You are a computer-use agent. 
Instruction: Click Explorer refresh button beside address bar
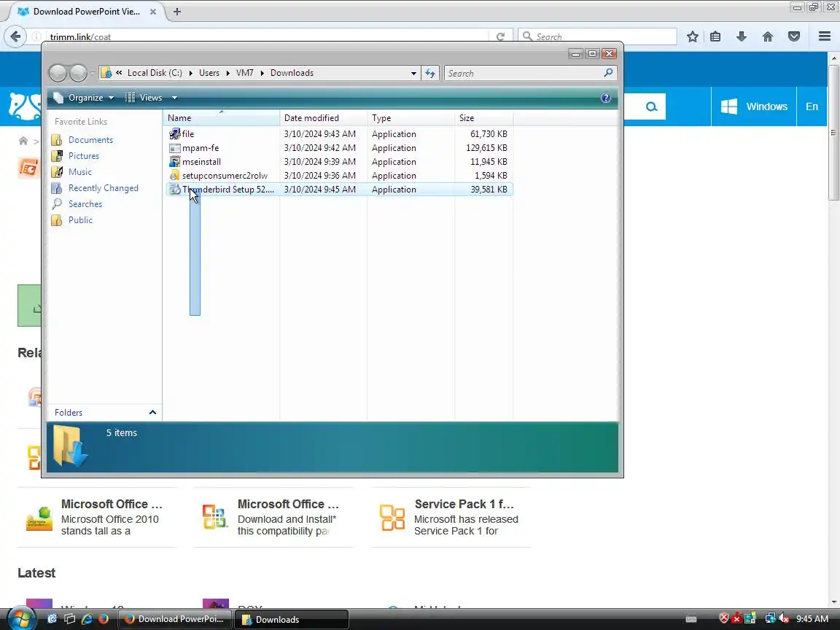click(430, 73)
